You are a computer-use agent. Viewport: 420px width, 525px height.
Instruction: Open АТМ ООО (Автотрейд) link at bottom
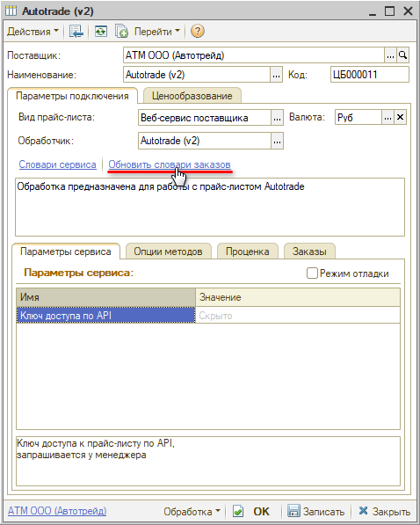(x=57, y=511)
